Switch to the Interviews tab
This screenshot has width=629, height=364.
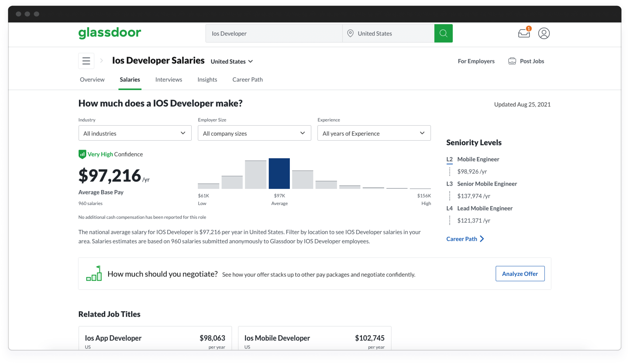pyautogui.click(x=168, y=79)
